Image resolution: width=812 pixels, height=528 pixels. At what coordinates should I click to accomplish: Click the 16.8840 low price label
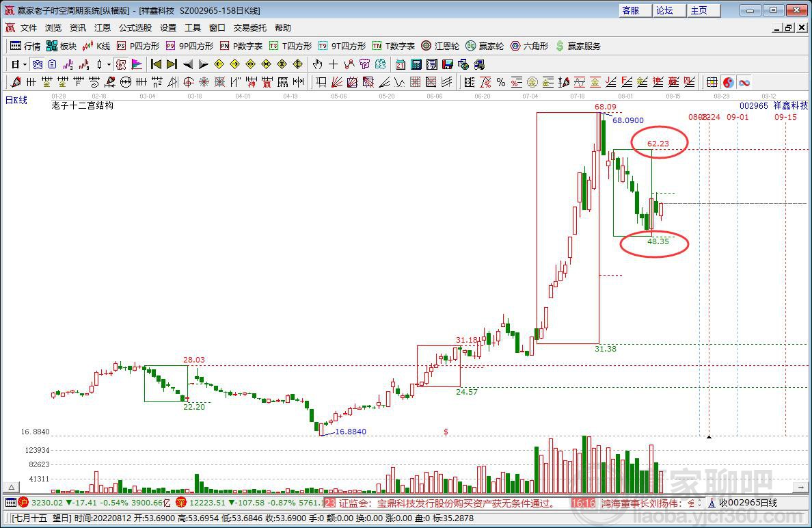pyautogui.click(x=351, y=432)
